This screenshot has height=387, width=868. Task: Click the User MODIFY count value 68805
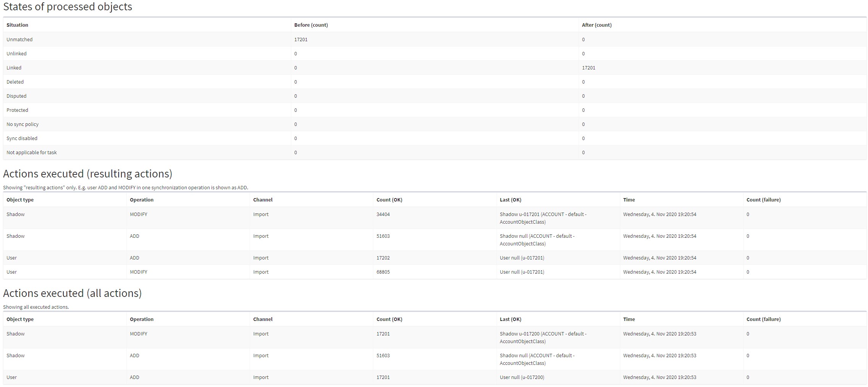[383, 272]
